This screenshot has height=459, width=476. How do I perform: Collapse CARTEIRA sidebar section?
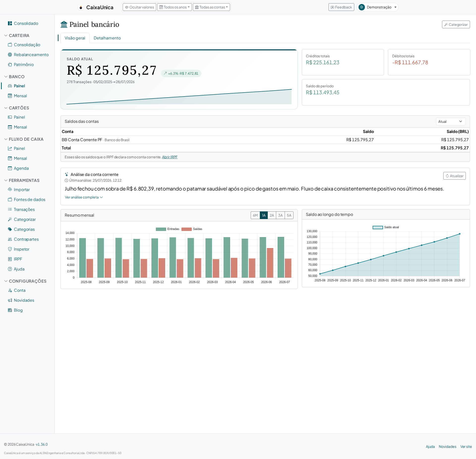pos(17,35)
